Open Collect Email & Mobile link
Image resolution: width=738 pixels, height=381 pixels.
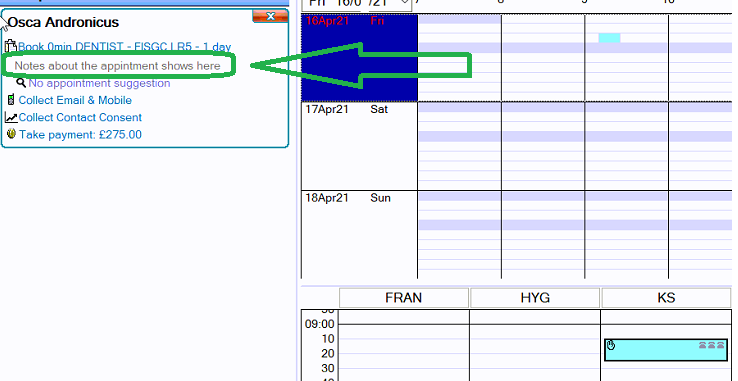click(75, 100)
